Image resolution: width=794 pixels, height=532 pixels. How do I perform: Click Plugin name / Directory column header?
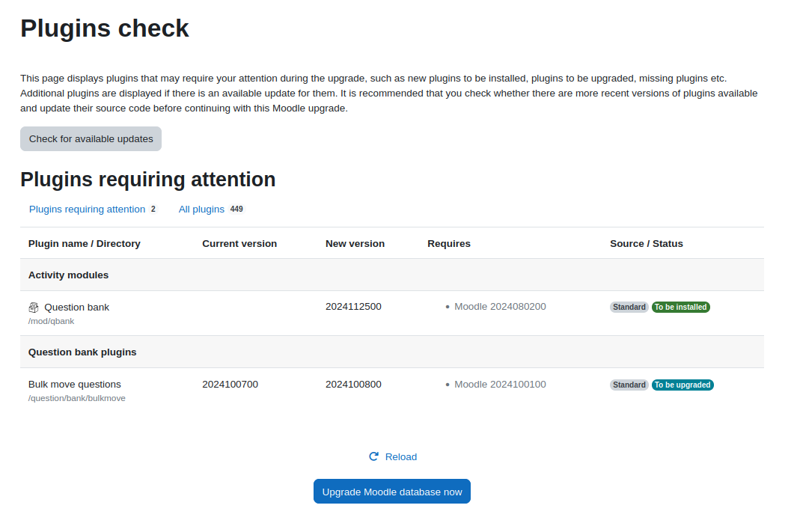coord(84,243)
